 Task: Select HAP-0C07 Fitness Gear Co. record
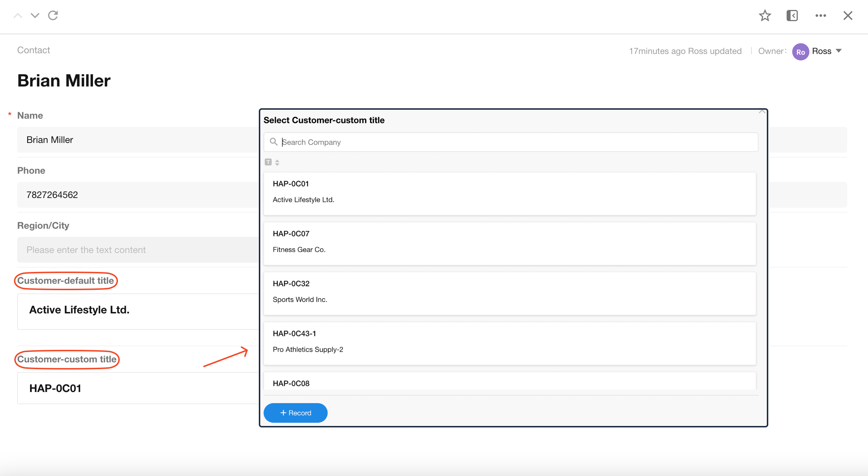coord(509,243)
